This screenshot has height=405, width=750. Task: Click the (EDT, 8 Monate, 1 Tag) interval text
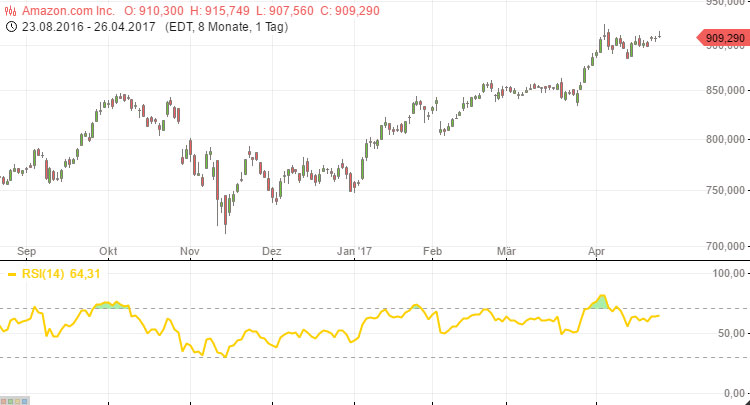point(226,26)
